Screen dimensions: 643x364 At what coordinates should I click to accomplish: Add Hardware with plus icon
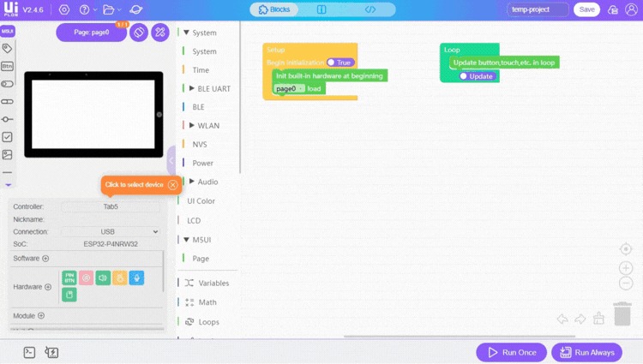(48, 287)
